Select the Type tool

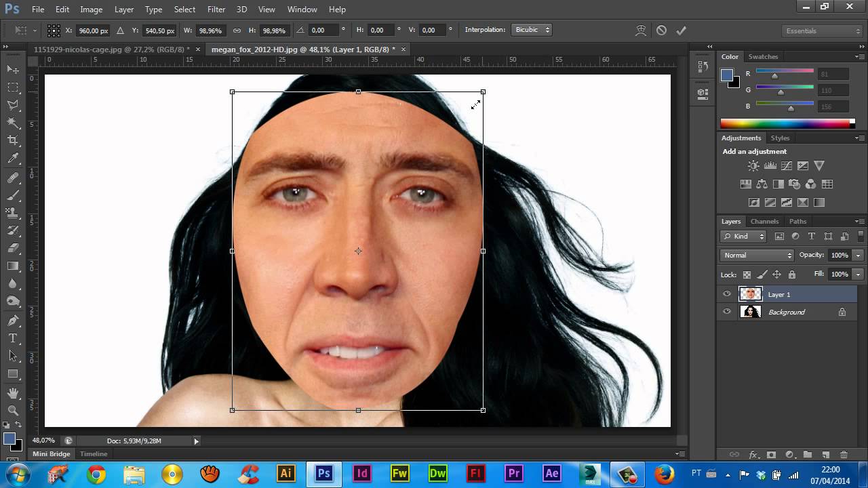point(13,338)
